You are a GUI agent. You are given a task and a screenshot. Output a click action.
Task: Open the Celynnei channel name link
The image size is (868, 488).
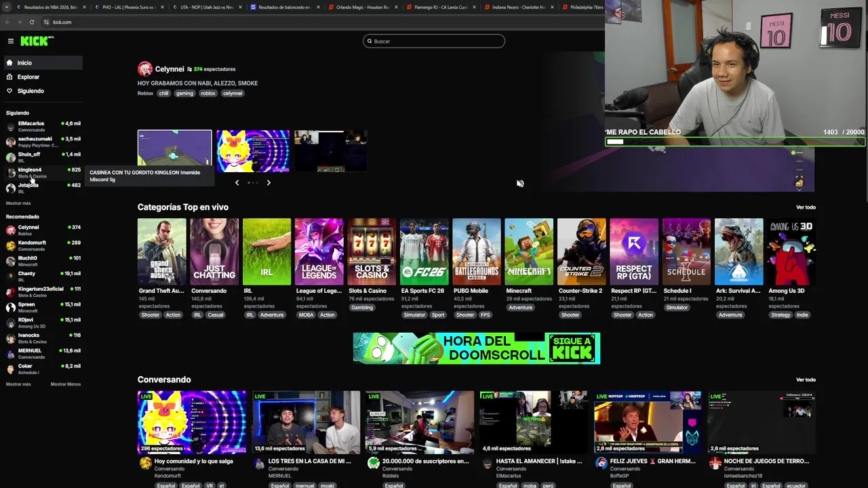click(x=170, y=69)
